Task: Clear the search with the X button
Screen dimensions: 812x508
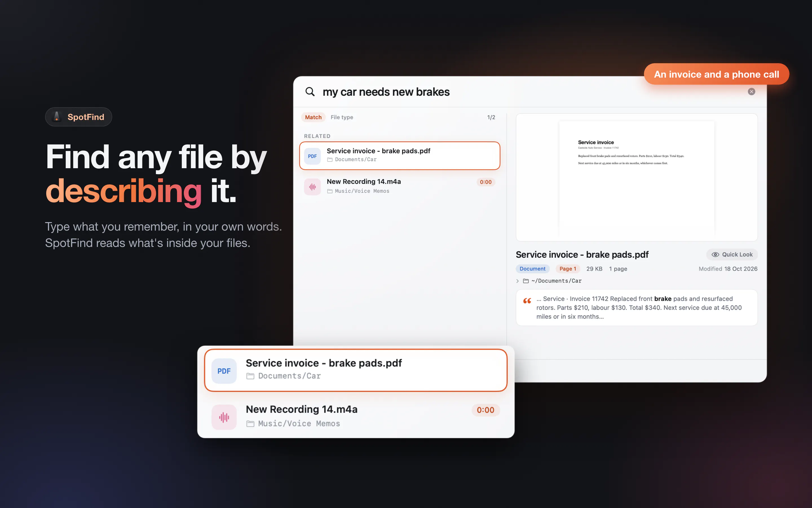Action: click(751, 91)
